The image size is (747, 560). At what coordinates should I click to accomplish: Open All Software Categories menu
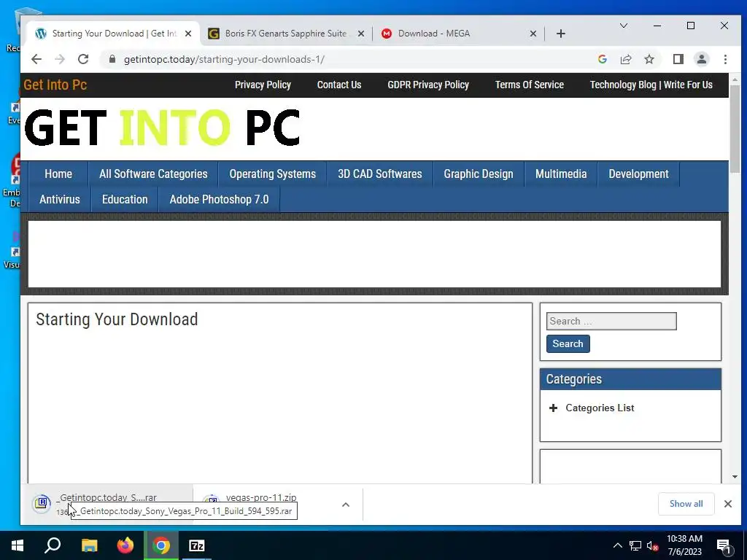(153, 174)
